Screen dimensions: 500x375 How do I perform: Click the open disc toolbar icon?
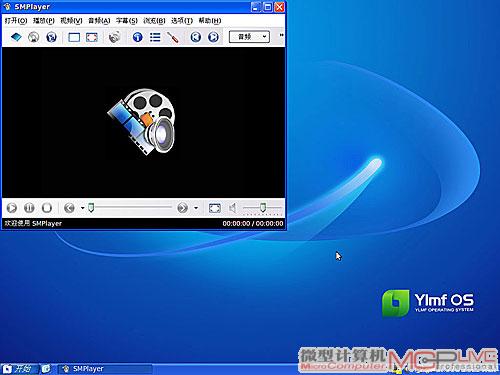[33, 37]
